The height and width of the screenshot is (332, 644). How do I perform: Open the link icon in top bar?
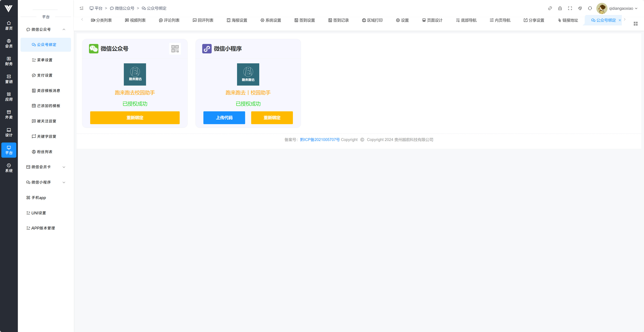pyautogui.click(x=550, y=8)
